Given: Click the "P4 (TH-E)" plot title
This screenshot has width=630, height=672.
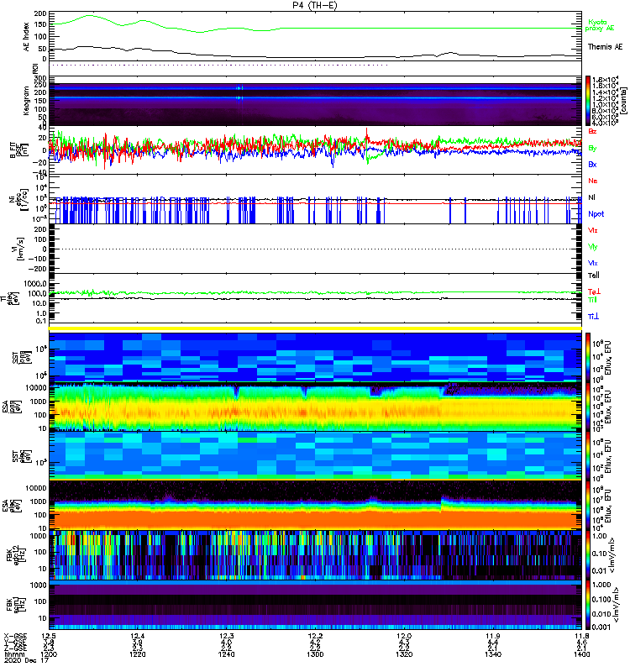Looking at the screenshot, I should 315,4.
